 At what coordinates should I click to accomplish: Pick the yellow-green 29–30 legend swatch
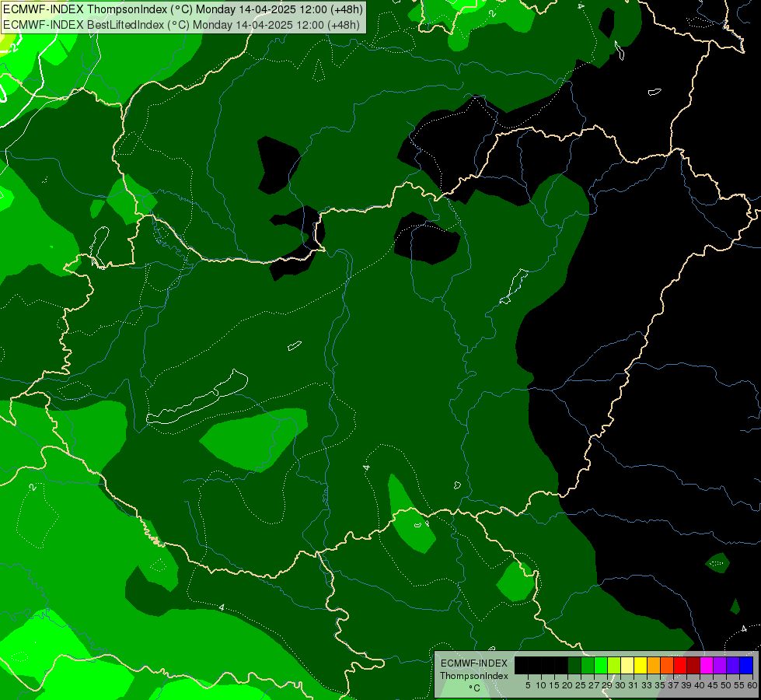[614, 665]
